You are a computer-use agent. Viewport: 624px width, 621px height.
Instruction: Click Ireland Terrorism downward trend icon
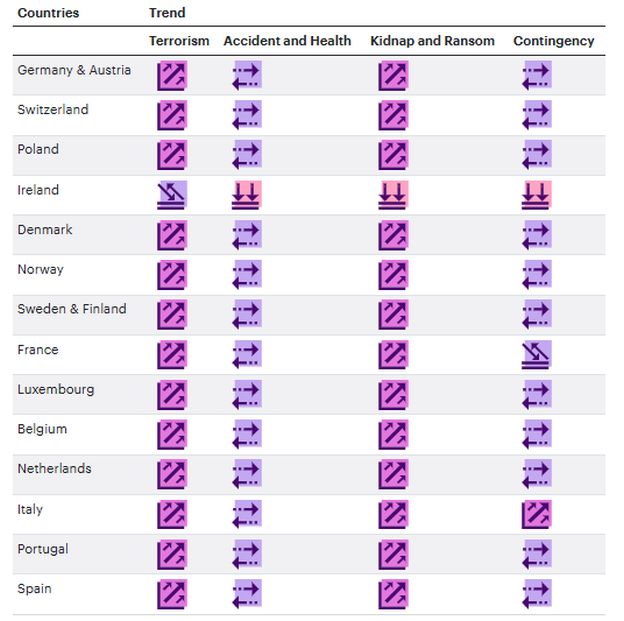172,195
